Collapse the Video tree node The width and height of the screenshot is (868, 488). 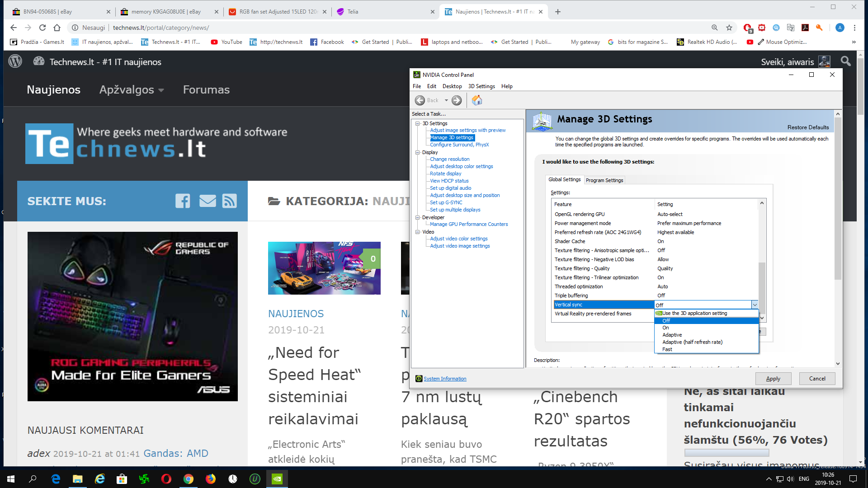tap(418, 232)
